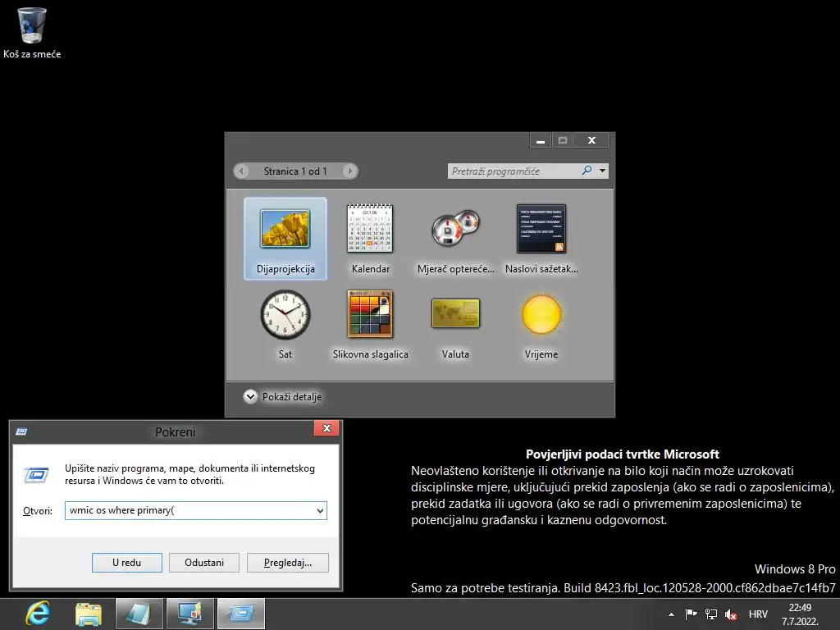
Task: Select the Dijaprojekcija slideshow gadget
Action: click(285, 239)
